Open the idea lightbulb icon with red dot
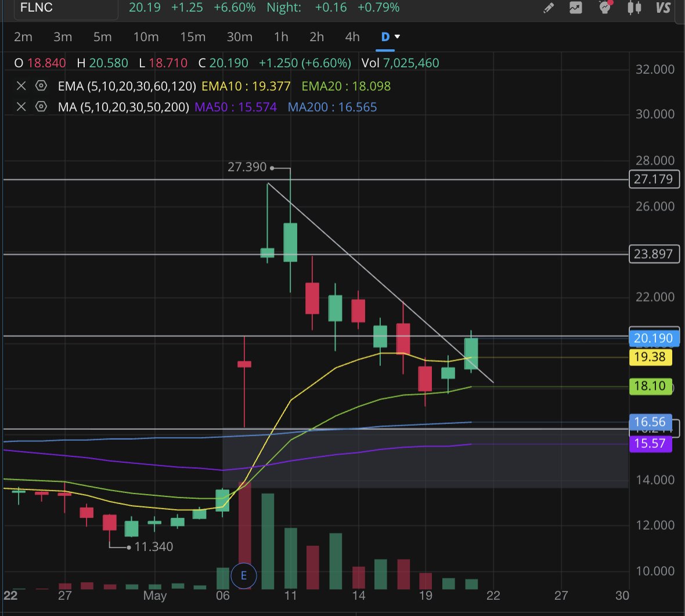 point(605,7)
